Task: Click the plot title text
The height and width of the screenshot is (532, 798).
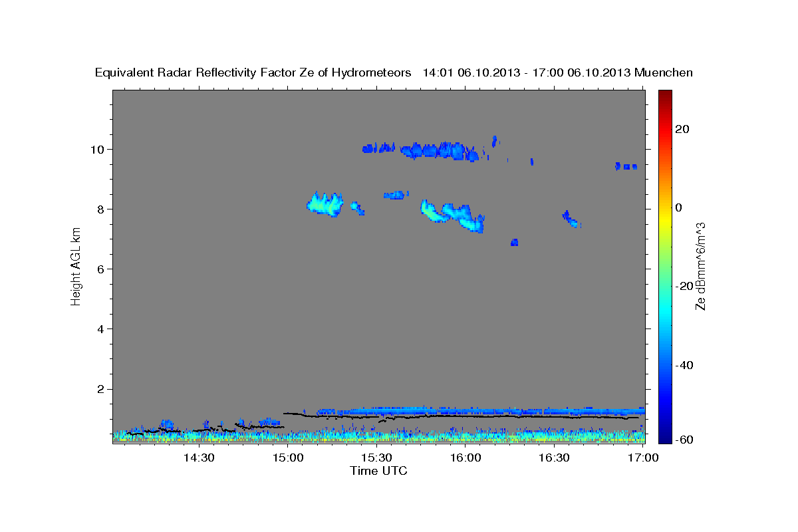Action: 394,72
